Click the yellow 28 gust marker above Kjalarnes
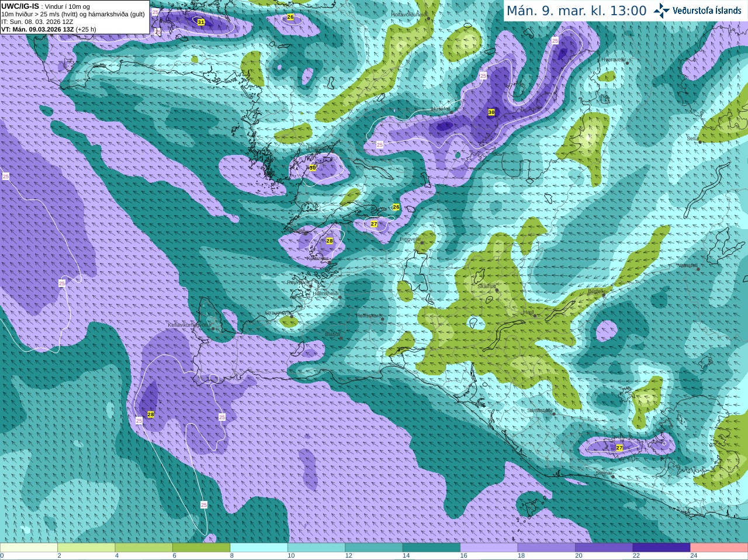Image resolution: width=748 pixels, height=560 pixels. pos(330,241)
